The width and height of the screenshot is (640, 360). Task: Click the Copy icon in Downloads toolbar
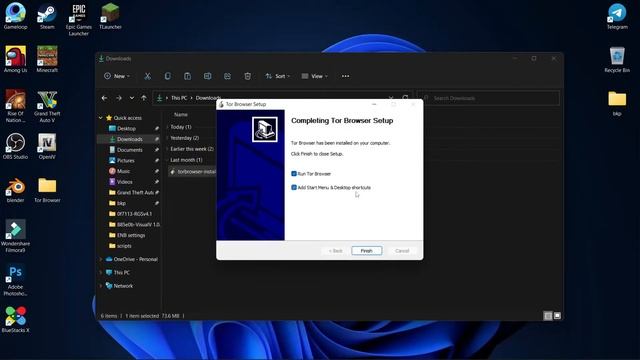tap(167, 76)
